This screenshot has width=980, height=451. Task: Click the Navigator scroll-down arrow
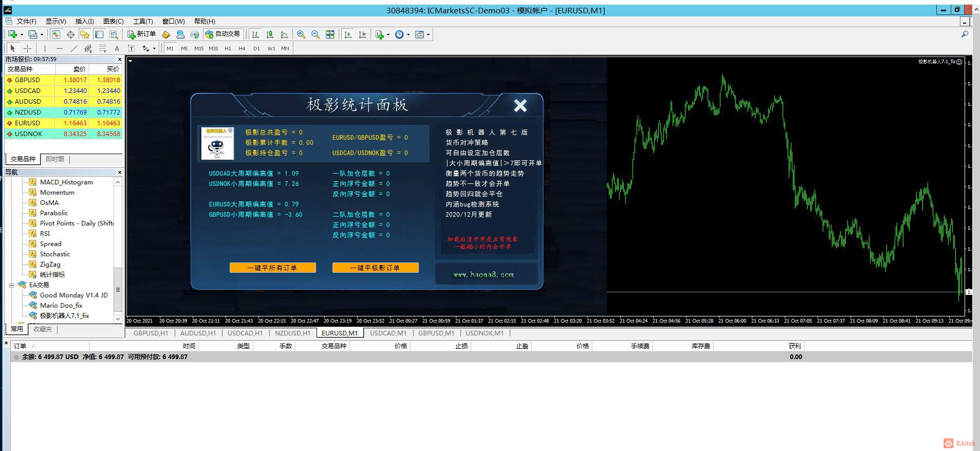click(x=118, y=319)
